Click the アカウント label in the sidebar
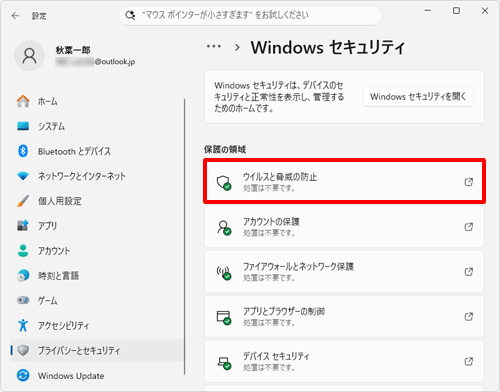The image size is (500, 392). (54, 251)
